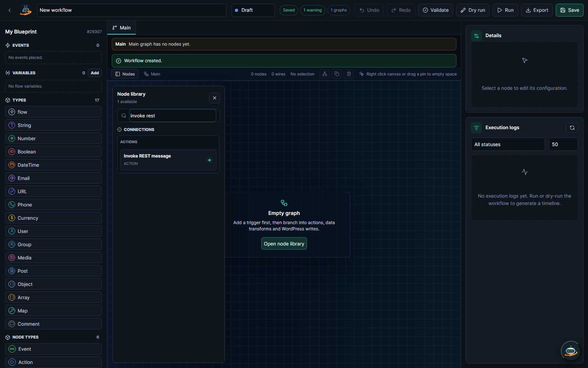This screenshot has width=588, height=368.
Task: Select the Post type
Action: pyautogui.click(x=53, y=271)
